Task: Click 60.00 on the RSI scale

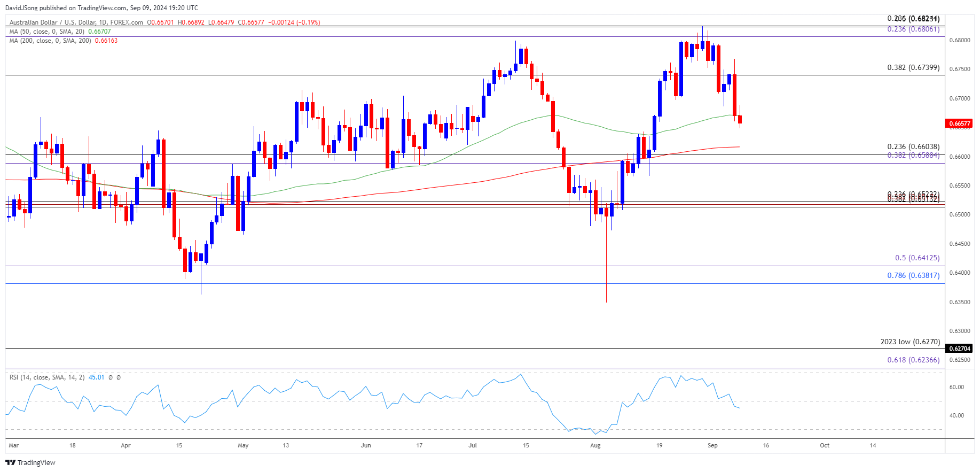Action: pos(957,388)
